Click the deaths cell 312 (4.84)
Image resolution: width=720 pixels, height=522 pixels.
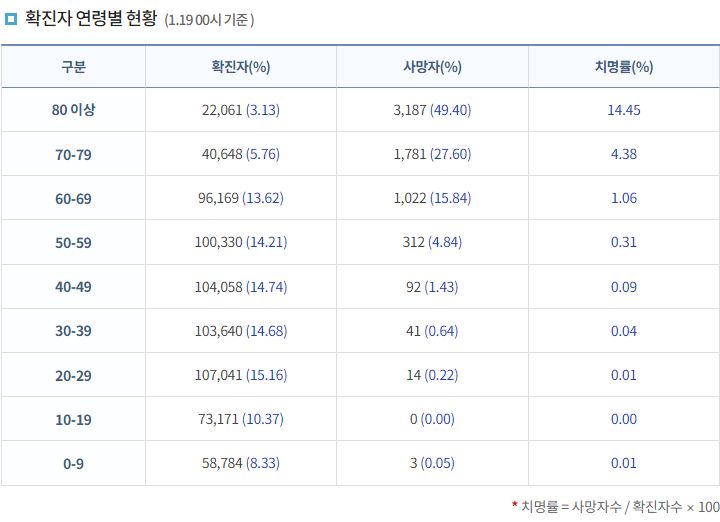point(432,242)
